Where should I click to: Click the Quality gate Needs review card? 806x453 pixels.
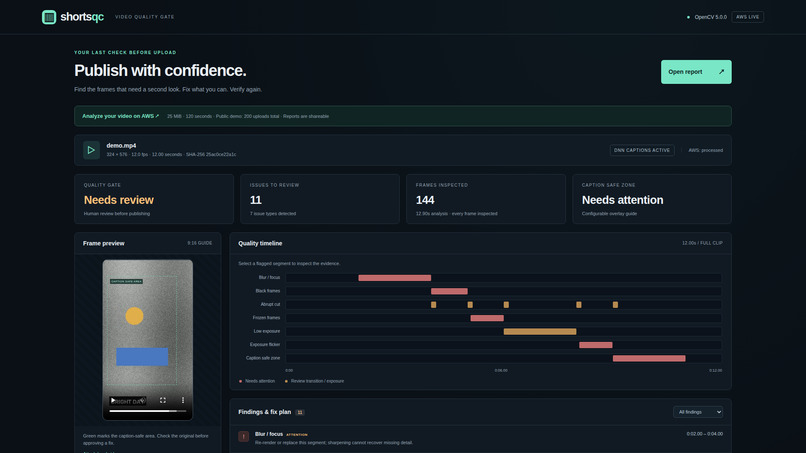coord(154,199)
